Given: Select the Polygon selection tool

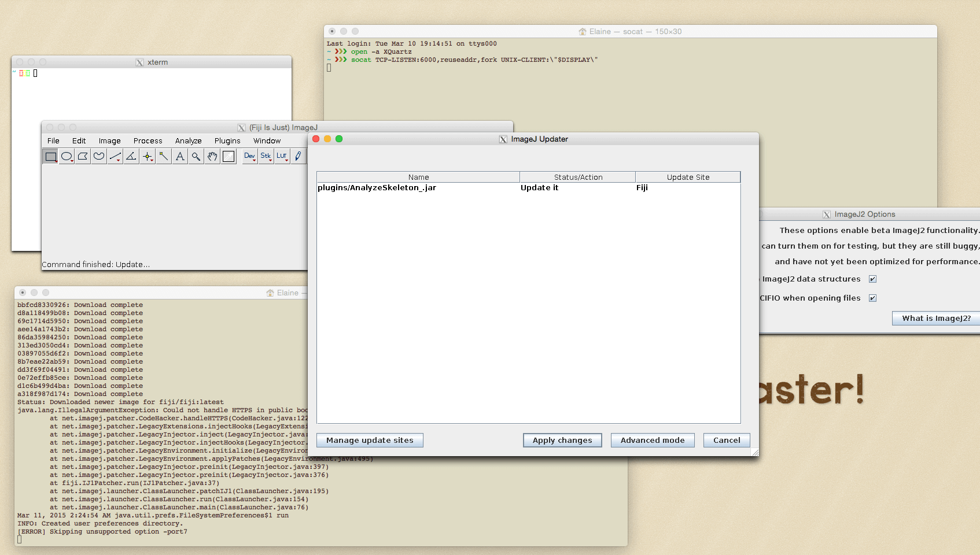Looking at the screenshot, I should click(x=83, y=156).
